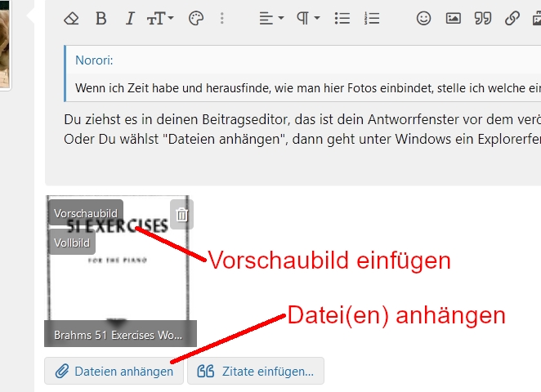This screenshot has width=541, height=392.
Task: Open the smiley emoji picker
Action: (423, 18)
